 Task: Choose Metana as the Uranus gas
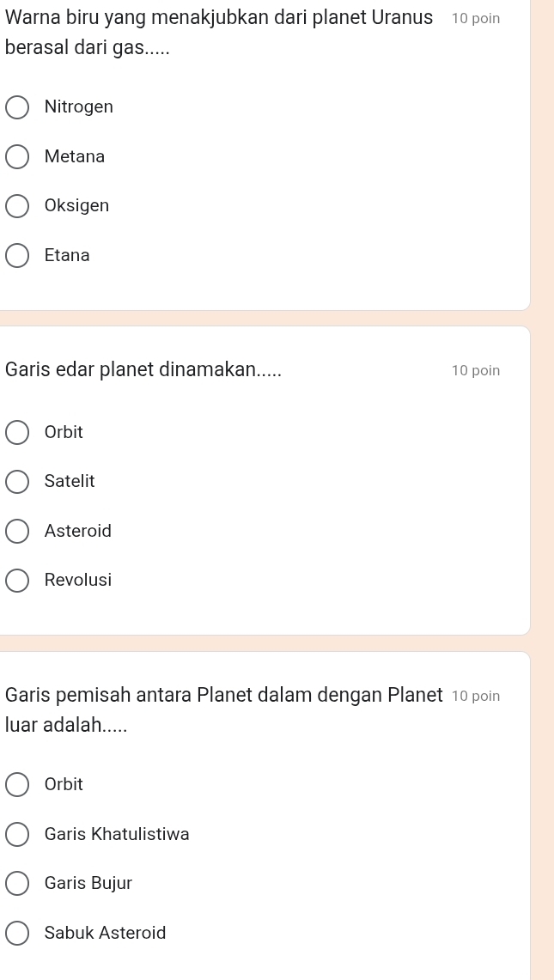click(x=17, y=157)
